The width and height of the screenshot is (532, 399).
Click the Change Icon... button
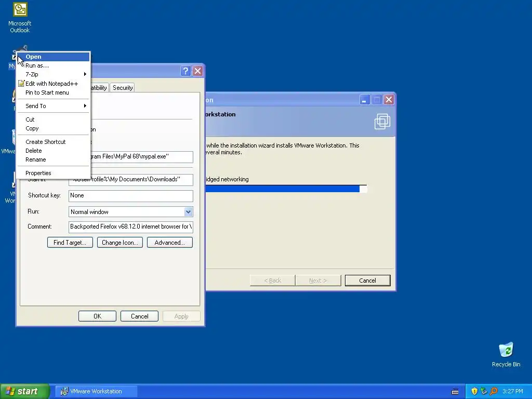click(x=120, y=243)
